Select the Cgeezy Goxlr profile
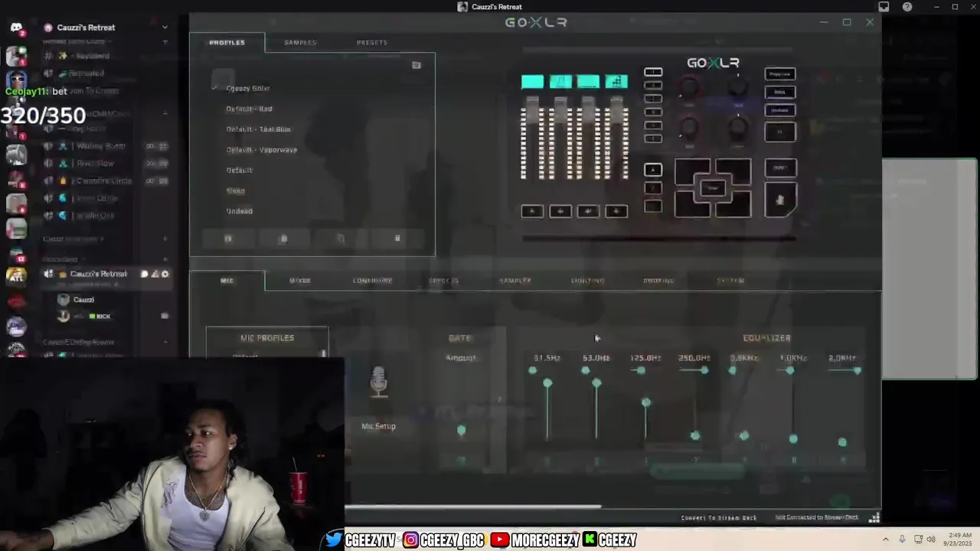Viewport: 980px width, 551px height. pos(247,88)
